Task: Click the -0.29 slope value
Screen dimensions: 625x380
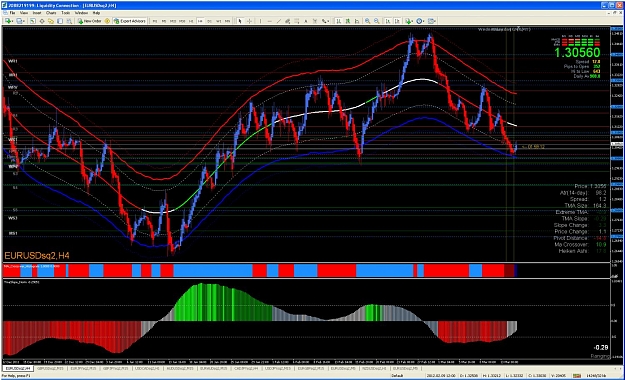Action: click(x=601, y=348)
